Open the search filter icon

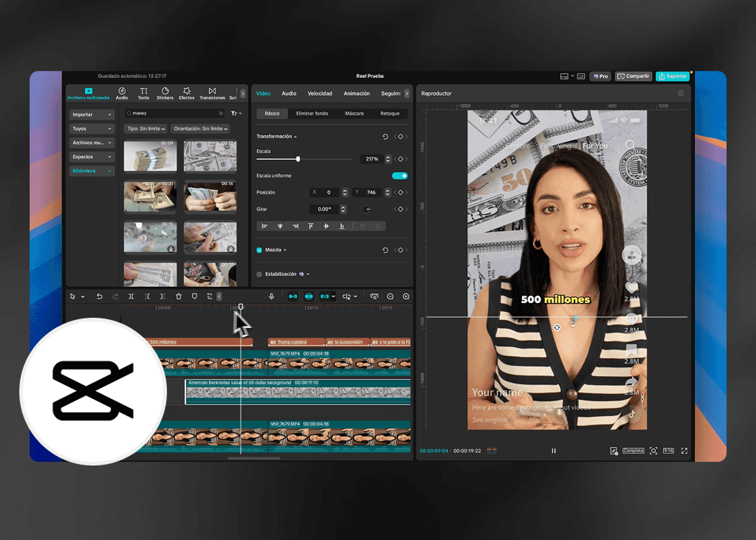(x=236, y=113)
